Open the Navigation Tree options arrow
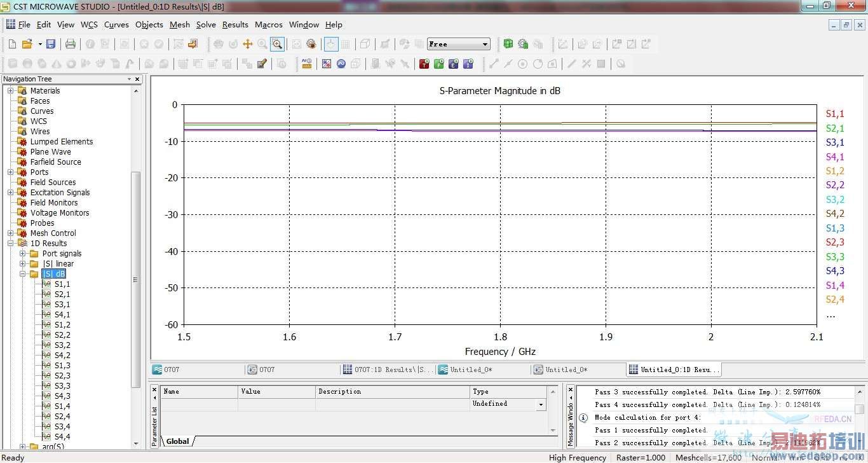 pos(129,79)
